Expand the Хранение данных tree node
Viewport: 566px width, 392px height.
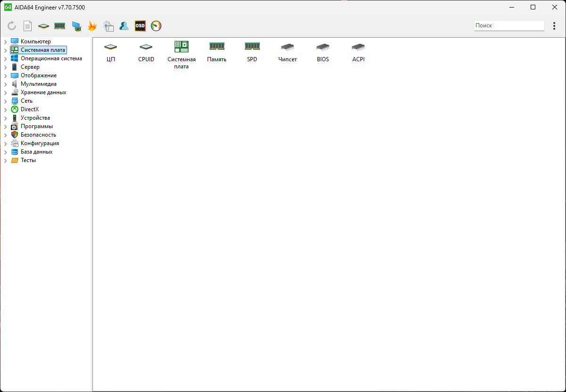pyautogui.click(x=6, y=92)
